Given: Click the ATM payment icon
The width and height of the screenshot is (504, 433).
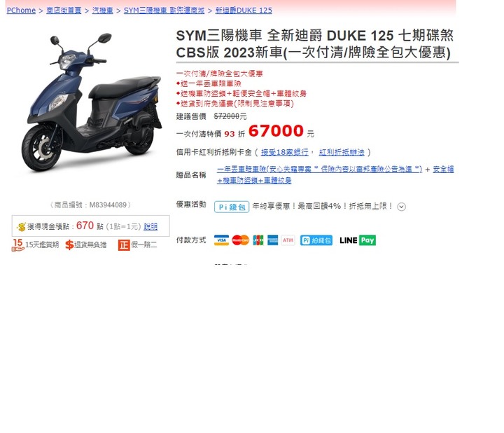Looking at the screenshot, I should [288, 240].
